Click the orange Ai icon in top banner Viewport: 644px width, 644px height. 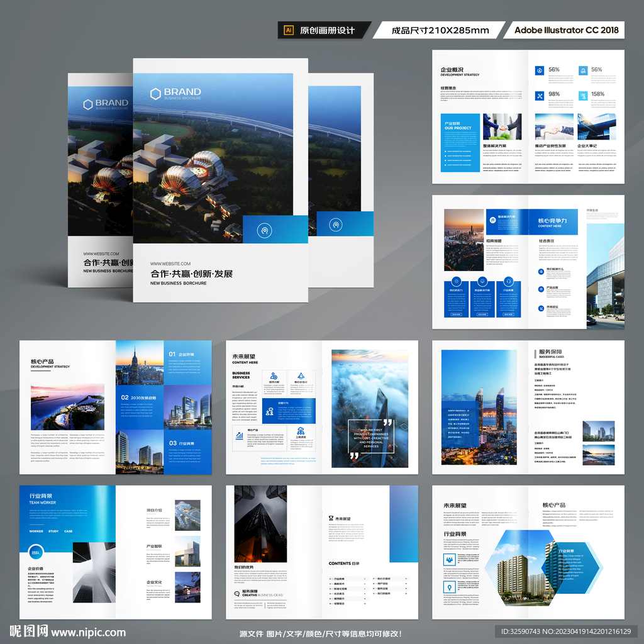point(289,30)
